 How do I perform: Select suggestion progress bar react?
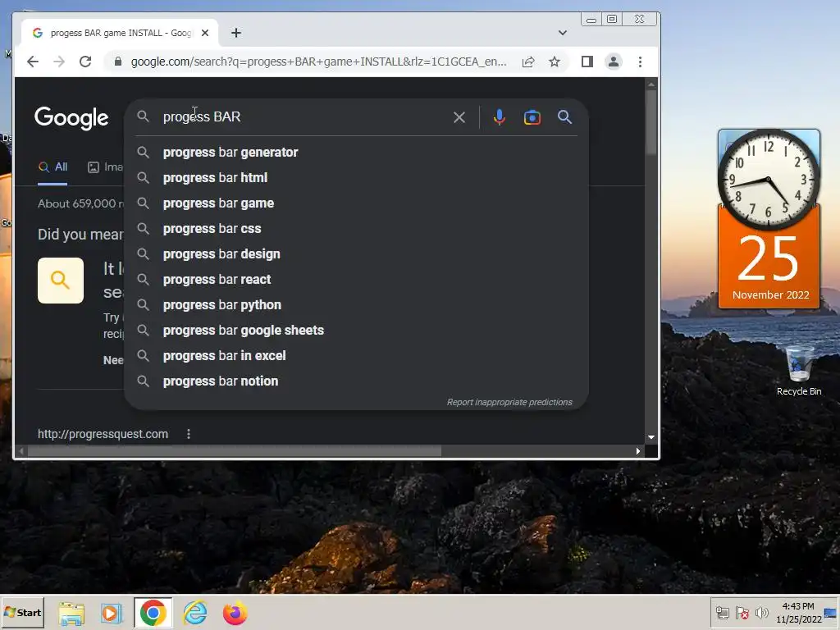point(356,280)
